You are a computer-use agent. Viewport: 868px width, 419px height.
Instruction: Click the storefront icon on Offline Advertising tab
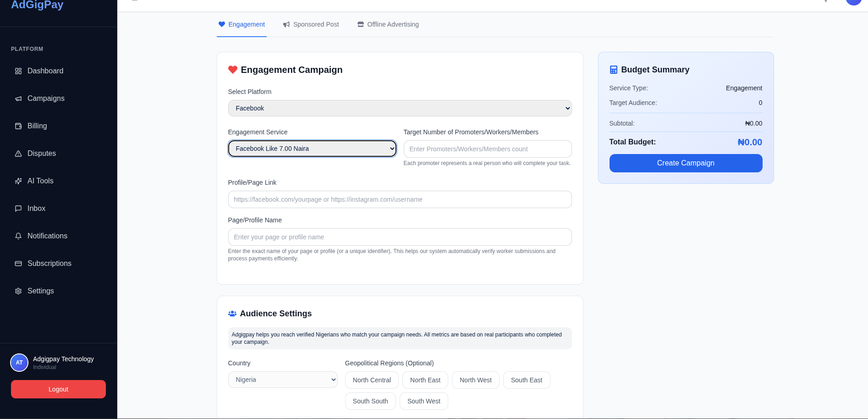point(361,24)
